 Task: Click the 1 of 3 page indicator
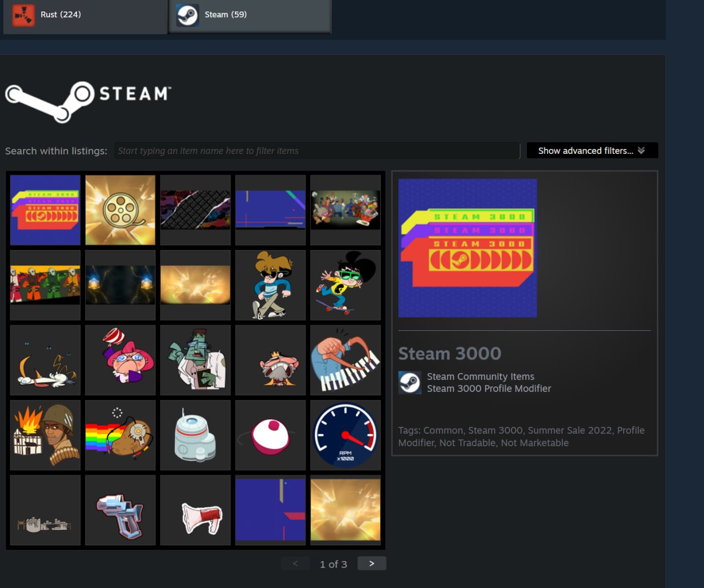click(x=333, y=564)
